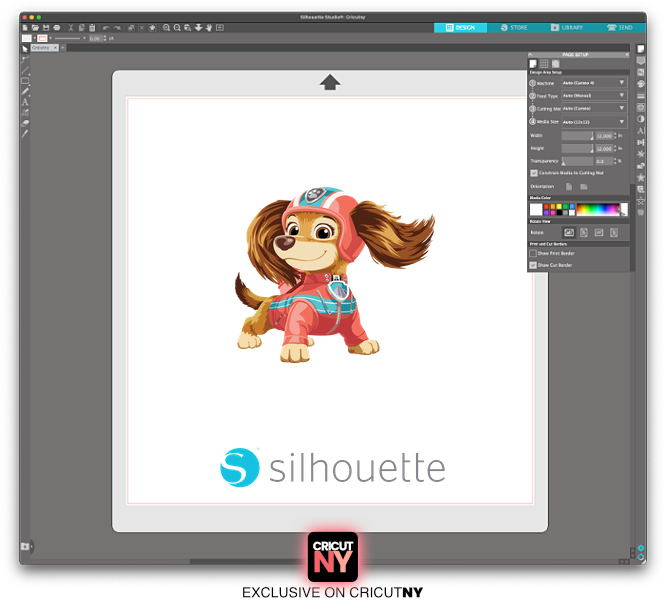665x604 pixels.
Task: Open the Text Style panel icon on the right sidebar
Action: 640,131
